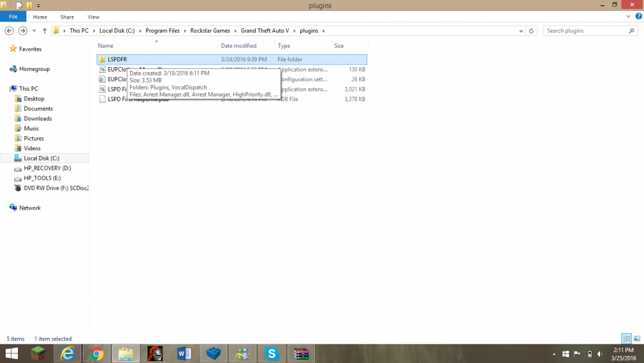
Task: Open WinRAR from the taskbar
Action: pos(301,353)
